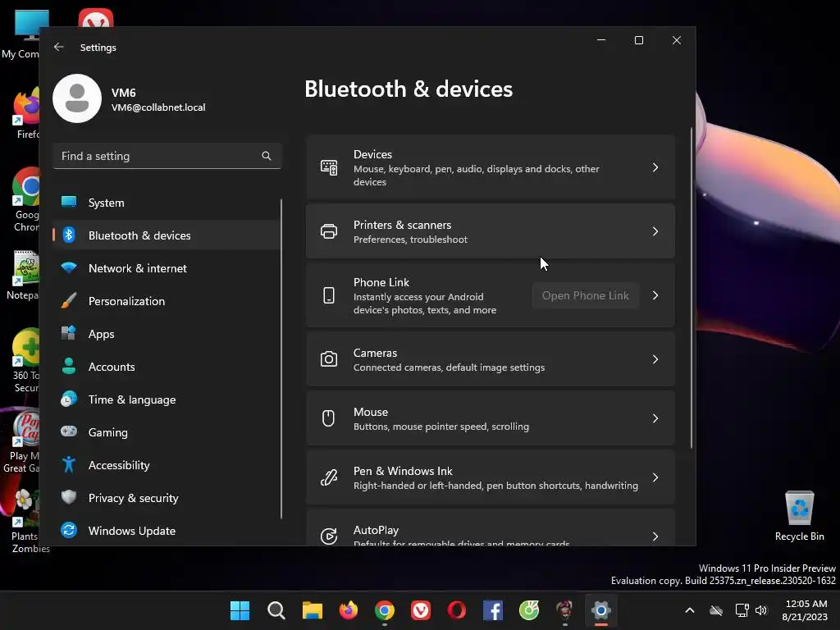Click the Apps icon in sidebar
Screen dimensions: 840x630
pos(69,333)
